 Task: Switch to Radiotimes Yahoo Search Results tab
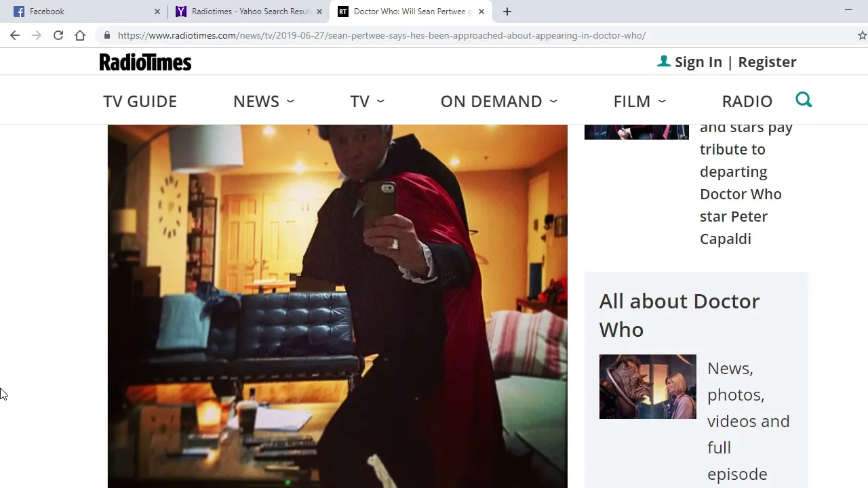[x=248, y=12]
